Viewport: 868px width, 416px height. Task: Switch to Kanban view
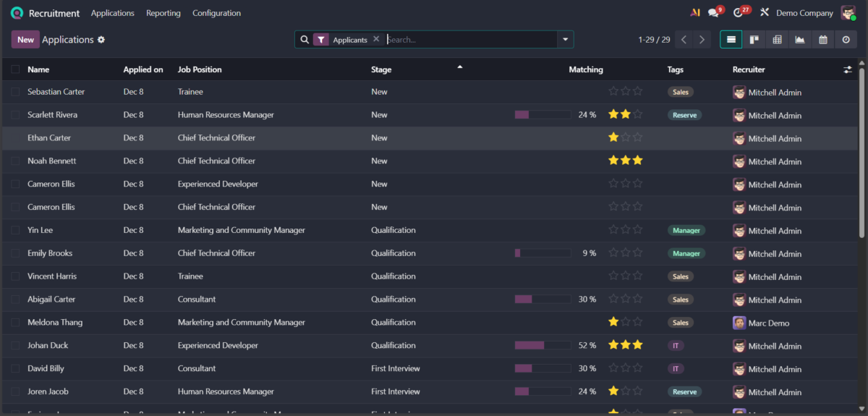click(754, 40)
